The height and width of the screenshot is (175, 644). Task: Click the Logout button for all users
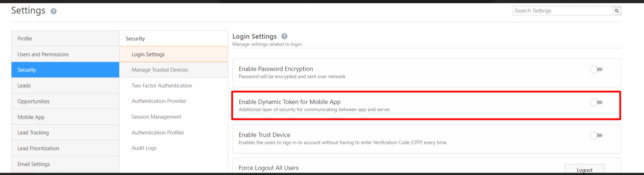point(584,170)
